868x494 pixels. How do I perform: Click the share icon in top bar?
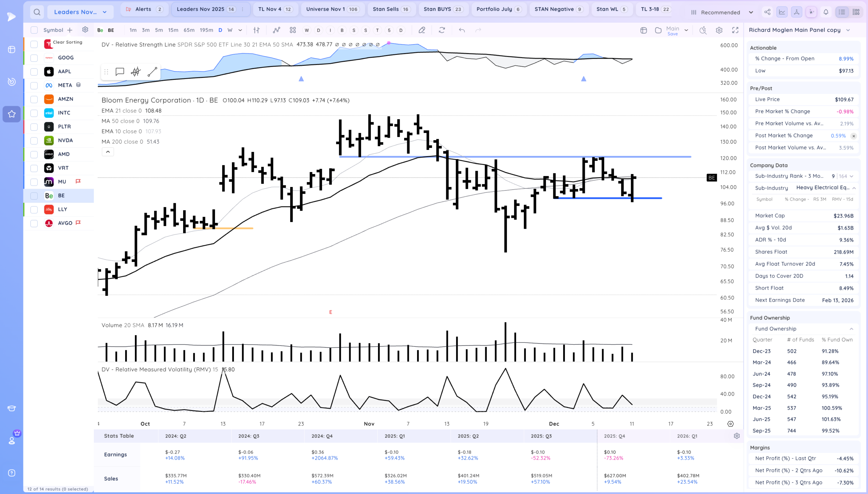767,12
